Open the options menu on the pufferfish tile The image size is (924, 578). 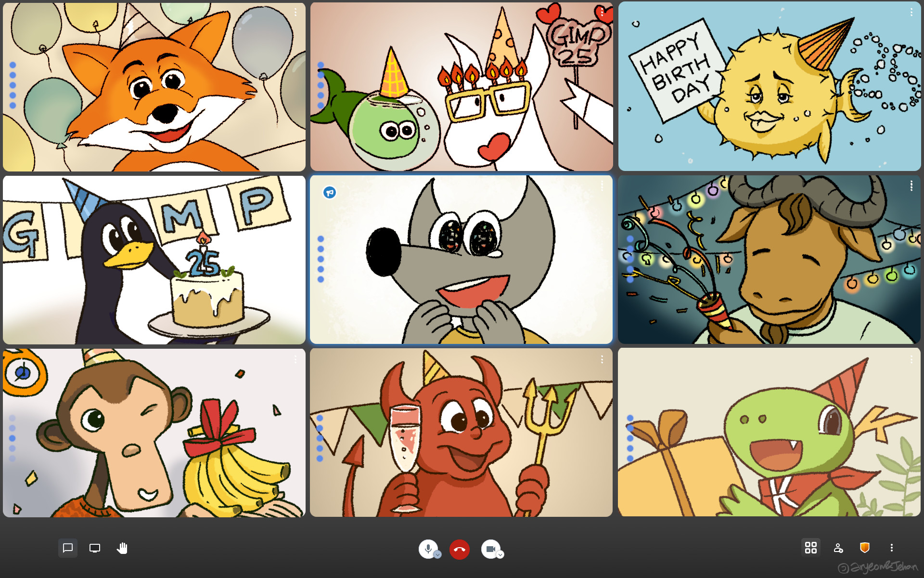(911, 12)
